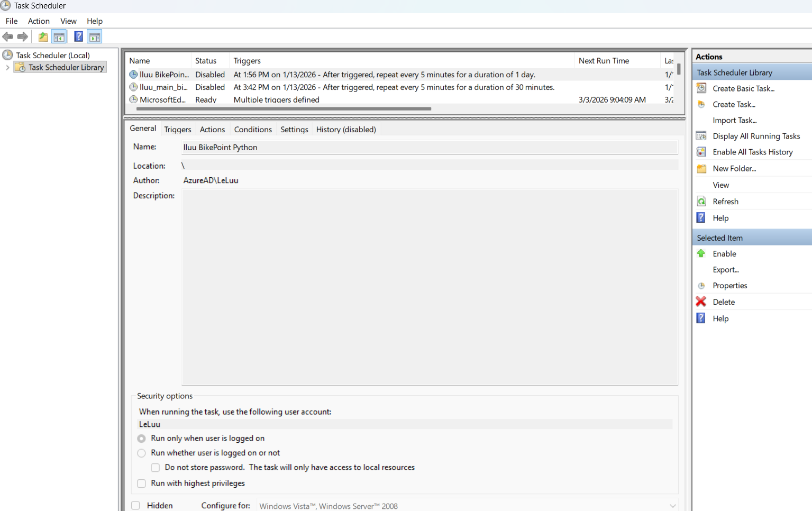
Task: Collapse the Task Scheduler Library actions header
Action: click(x=752, y=72)
